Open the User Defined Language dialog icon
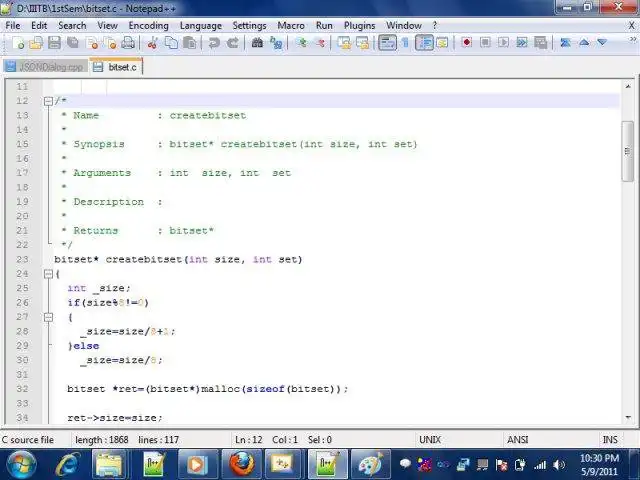The height and width of the screenshot is (480, 640). [442, 42]
